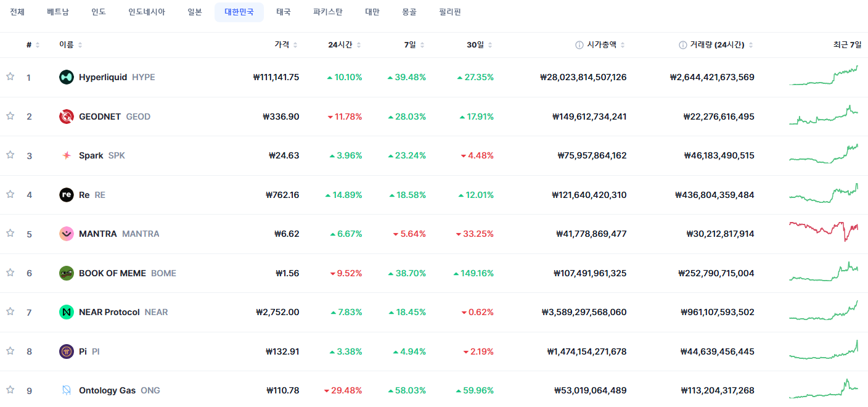This screenshot has height=407, width=868.
Task: Click the info icon beside 시가총액
Action: click(579, 45)
